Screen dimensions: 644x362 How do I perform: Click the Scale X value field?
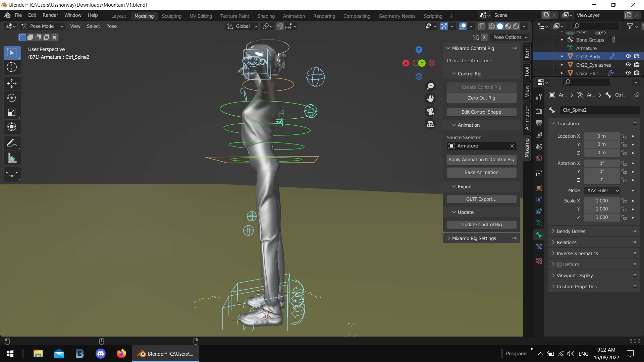[601, 201]
